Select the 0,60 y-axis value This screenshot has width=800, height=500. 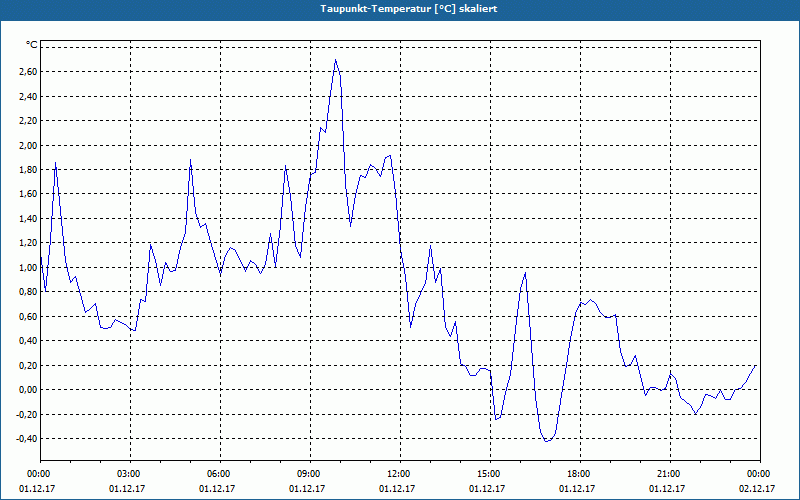[x=27, y=316]
